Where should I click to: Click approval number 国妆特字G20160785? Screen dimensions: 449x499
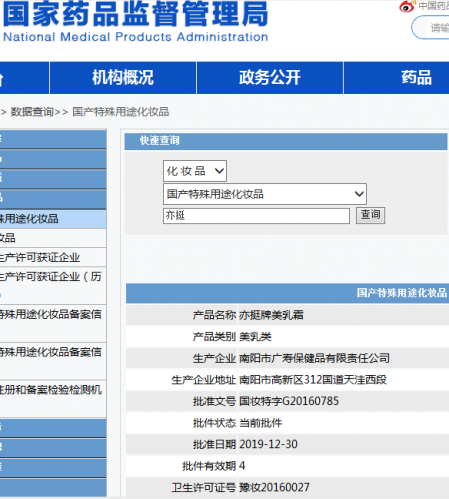(289, 401)
